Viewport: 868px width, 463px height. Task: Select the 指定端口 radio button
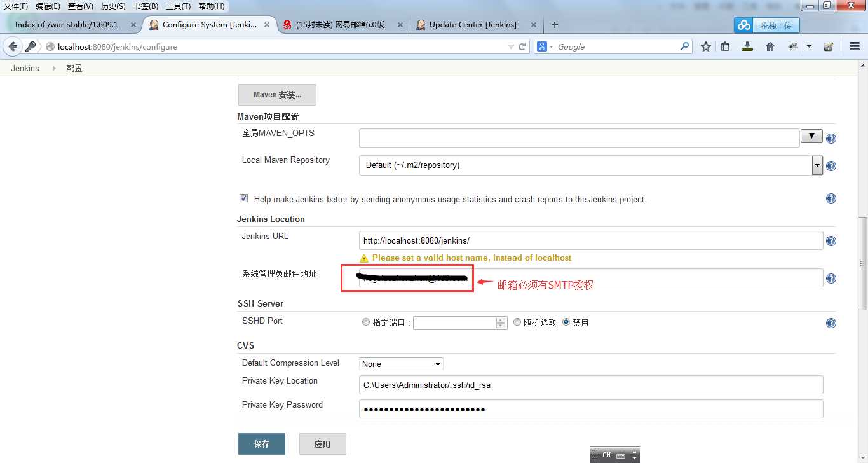366,322
